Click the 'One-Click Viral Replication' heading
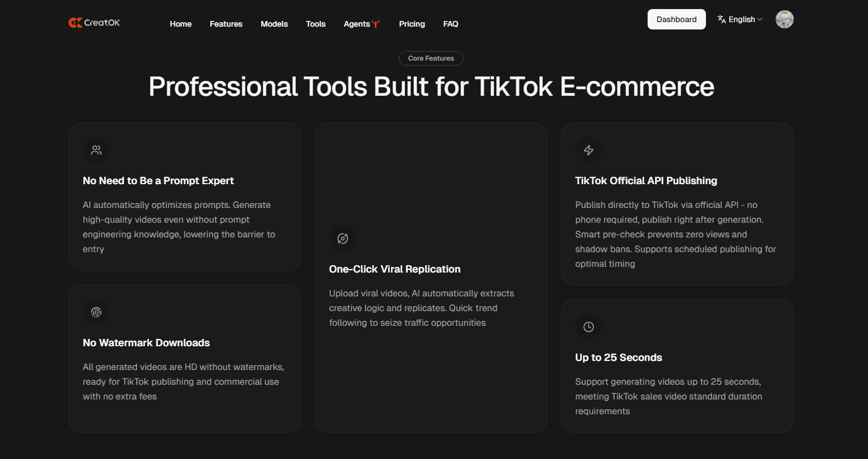Viewport: 868px width, 459px height. pos(395,269)
